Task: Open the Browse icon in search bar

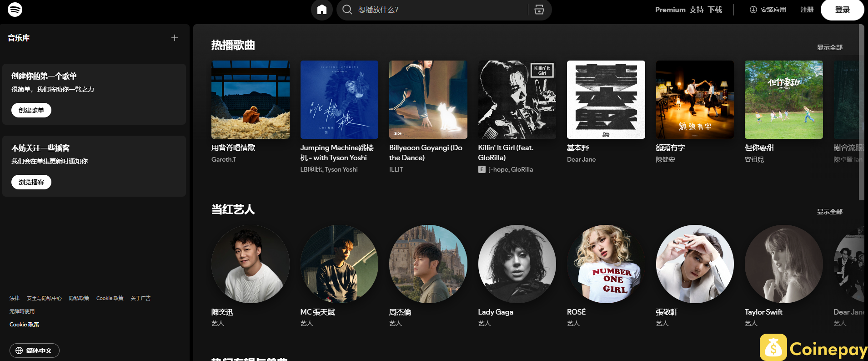Action: point(539,10)
